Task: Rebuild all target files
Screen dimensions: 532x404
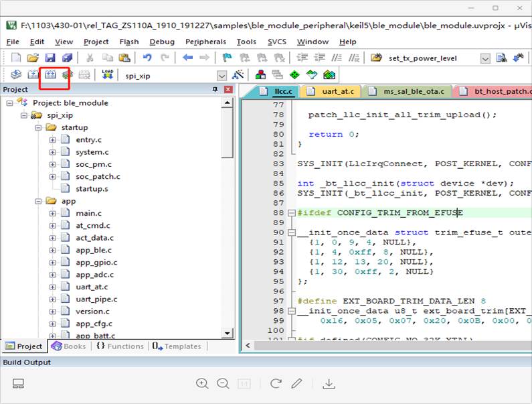Action: click(50, 74)
